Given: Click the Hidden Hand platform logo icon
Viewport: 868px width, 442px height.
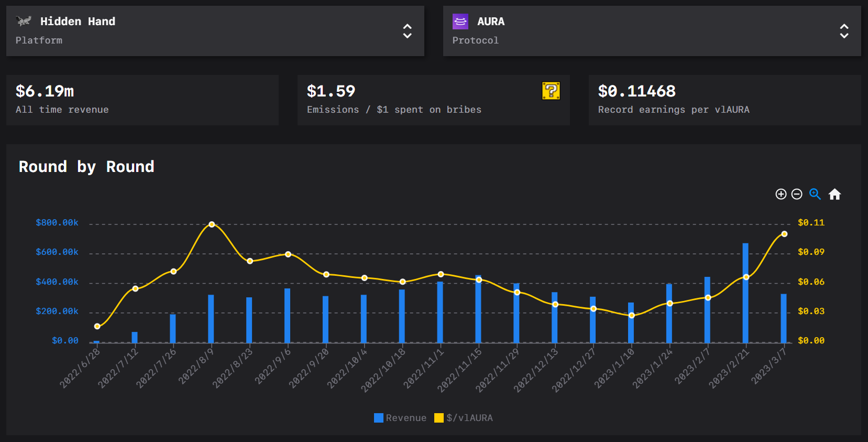Looking at the screenshot, I should (x=24, y=21).
